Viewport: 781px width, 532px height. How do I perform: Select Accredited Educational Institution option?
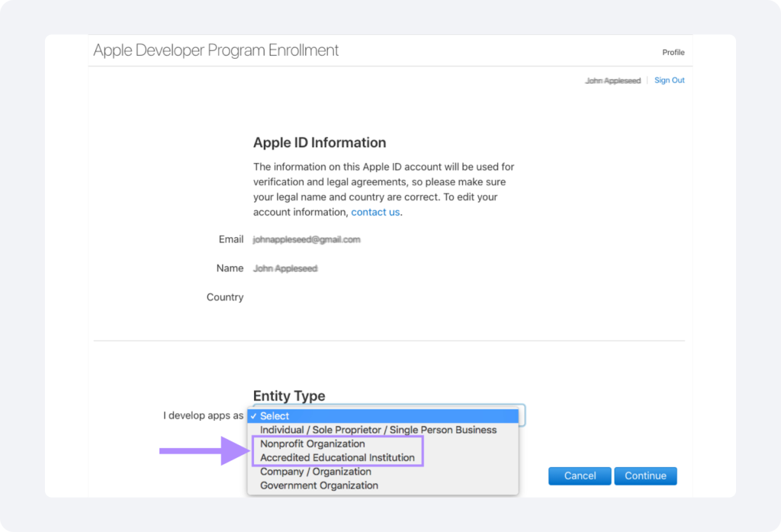click(x=383, y=458)
